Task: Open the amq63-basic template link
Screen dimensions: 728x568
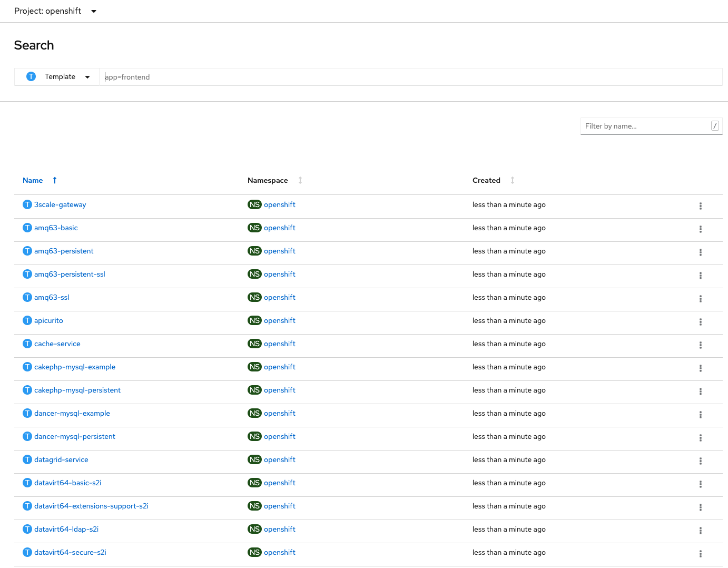Action: [56, 228]
